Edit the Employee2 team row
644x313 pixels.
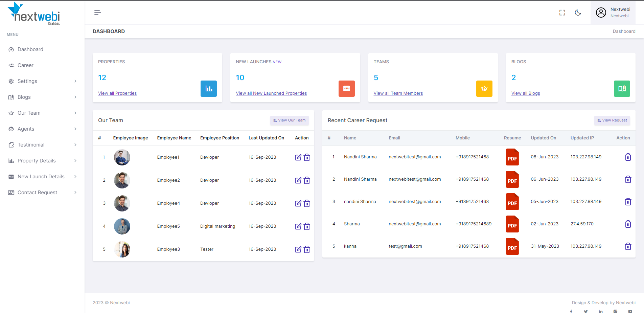tap(298, 180)
